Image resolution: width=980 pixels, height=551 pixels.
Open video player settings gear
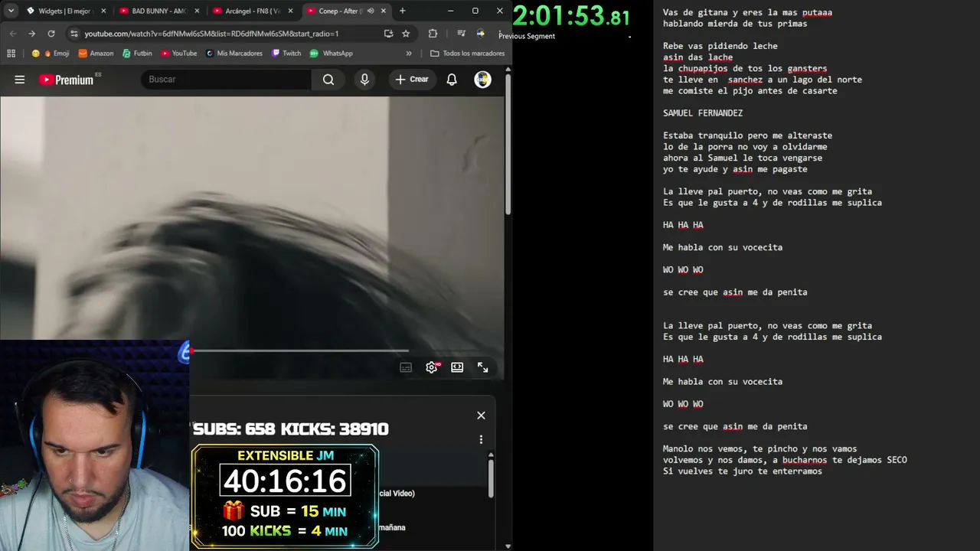point(432,367)
